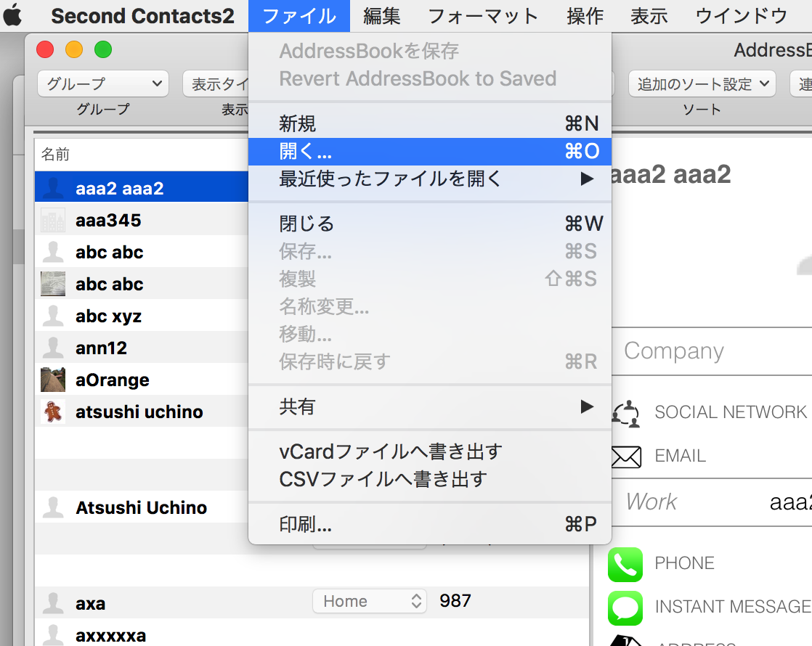
Task: Click the SOCIAL NETWORK section label
Action: (731, 412)
